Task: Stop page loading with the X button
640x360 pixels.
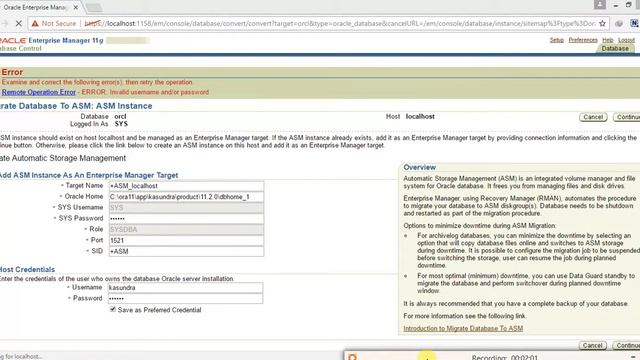Action: coord(18,24)
